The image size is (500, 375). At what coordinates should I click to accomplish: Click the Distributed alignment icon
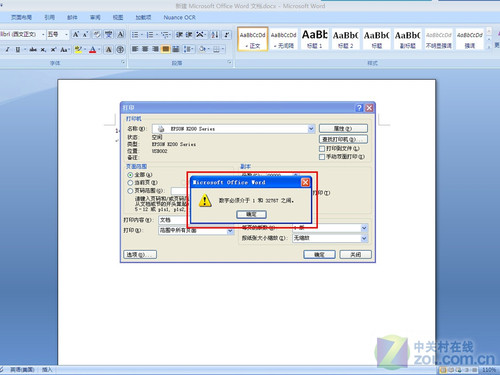pos(176,49)
